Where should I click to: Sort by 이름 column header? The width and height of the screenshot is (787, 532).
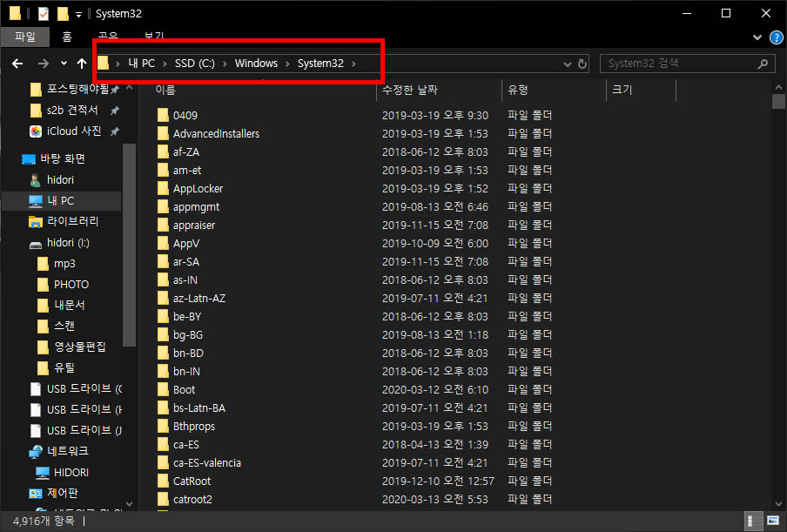tap(165, 90)
